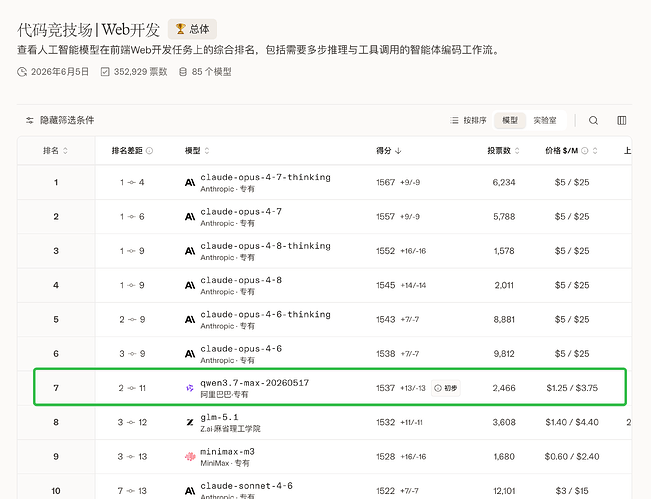This screenshot has height=499, width=651.
Task: Click Anthropic logo beside claude-opus-4-7
Action: point(190,217)
